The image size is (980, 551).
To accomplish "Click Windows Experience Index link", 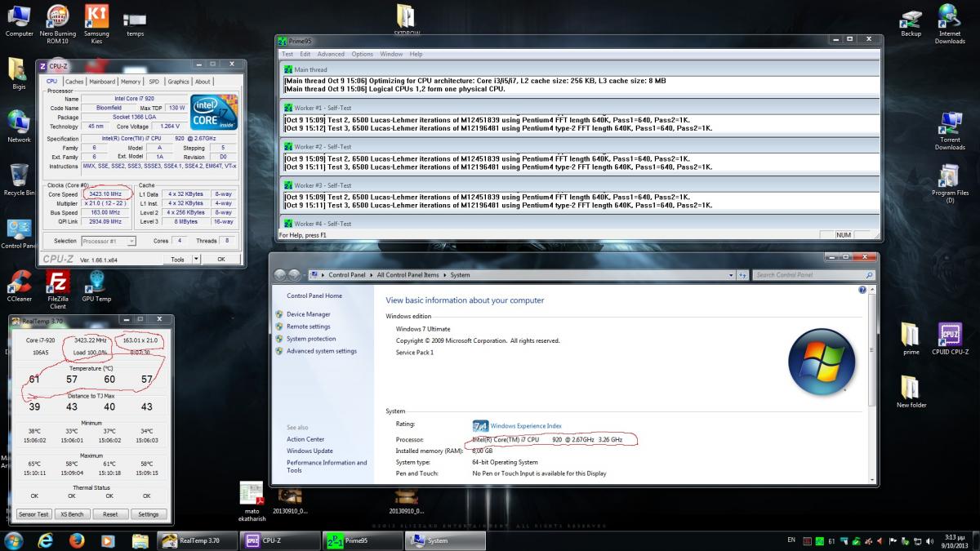I will (526, 426).
